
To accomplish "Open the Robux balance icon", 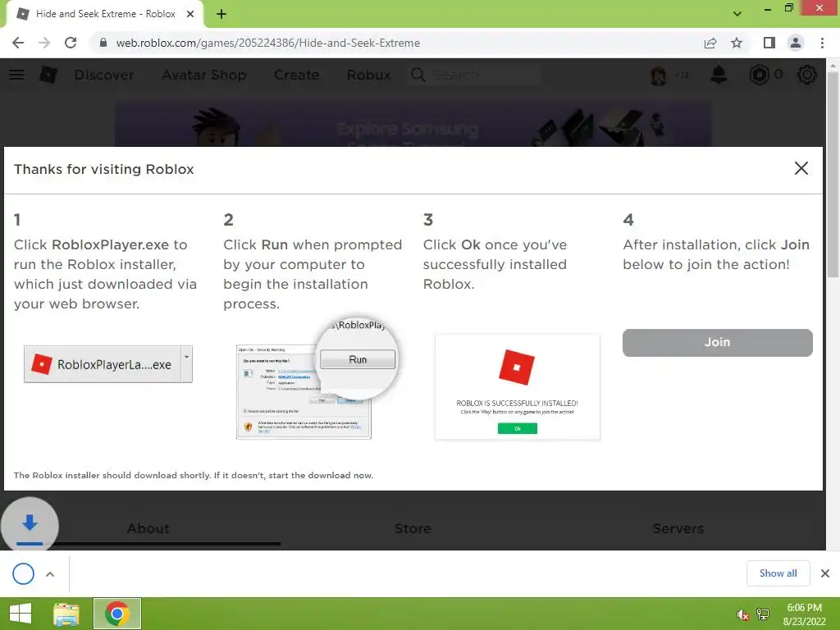I will (759, 75).
